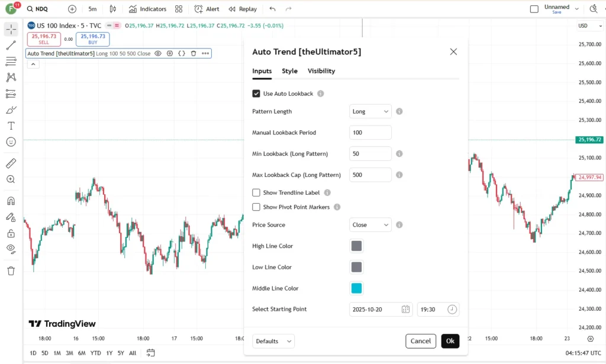Click the trash remove objects icon

click(x=11, y=271)
